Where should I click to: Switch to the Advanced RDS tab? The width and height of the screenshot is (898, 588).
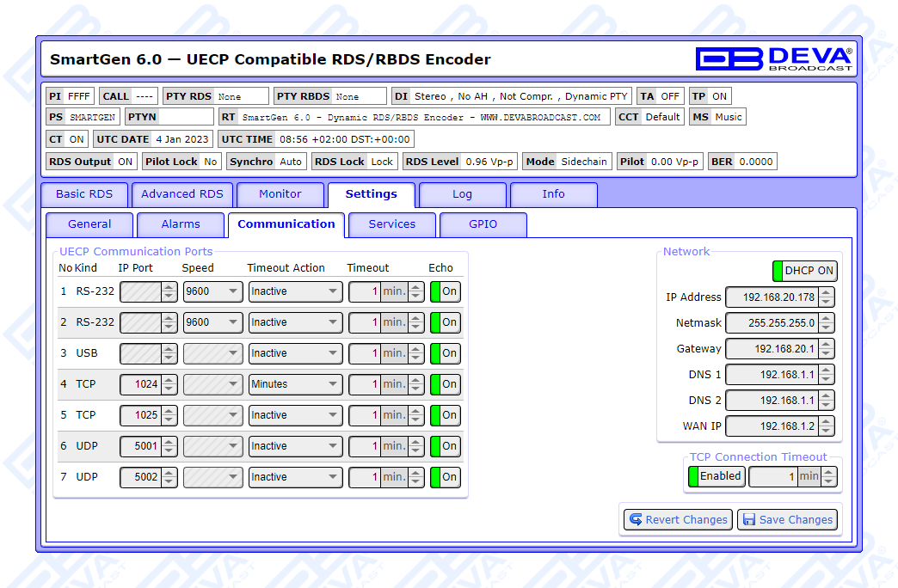[181, 194]
